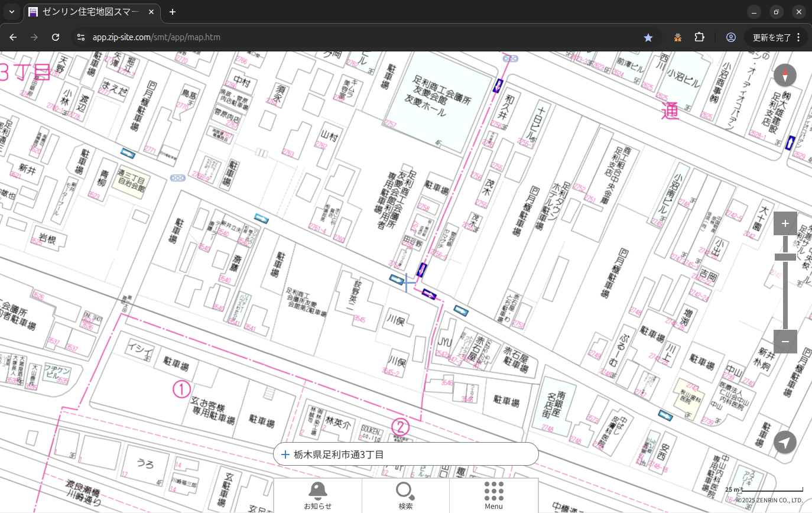Screen dimensions: 812x513
Task: Go back in browser history
Action: [x=13, y=37]
